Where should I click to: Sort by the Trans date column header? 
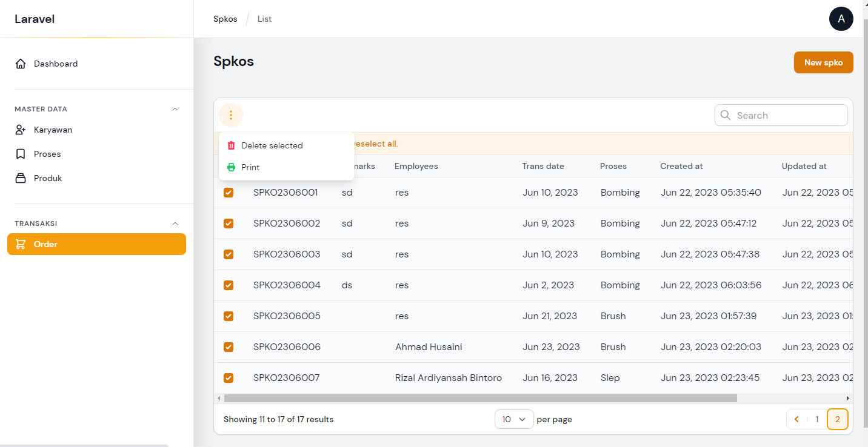click(543, 166)
